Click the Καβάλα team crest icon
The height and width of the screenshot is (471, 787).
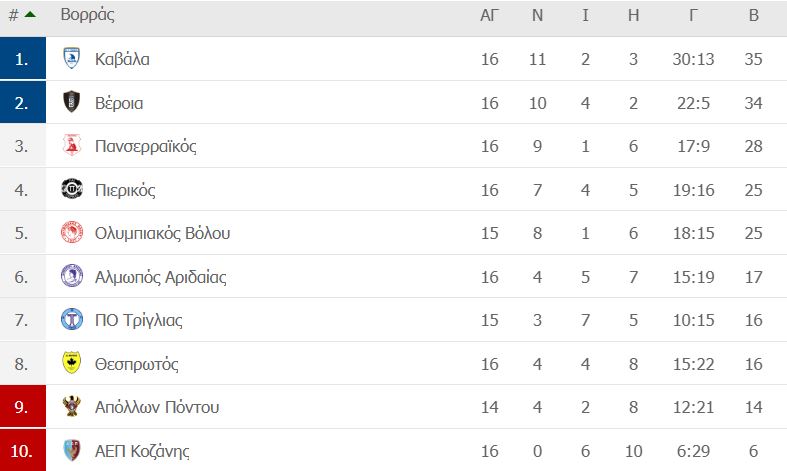point(72,58)
